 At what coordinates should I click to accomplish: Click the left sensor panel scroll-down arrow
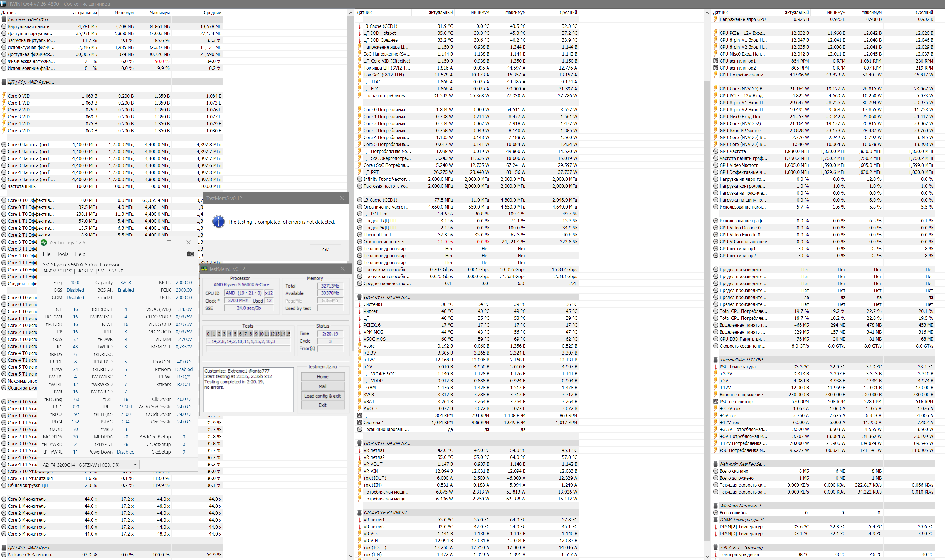(351, 556)
